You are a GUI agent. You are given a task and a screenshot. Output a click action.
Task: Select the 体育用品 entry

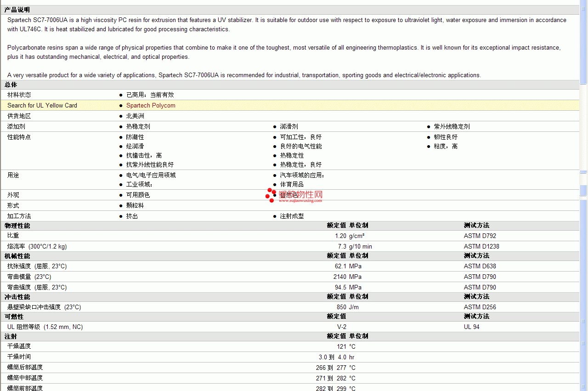click(x=292, y=184)
